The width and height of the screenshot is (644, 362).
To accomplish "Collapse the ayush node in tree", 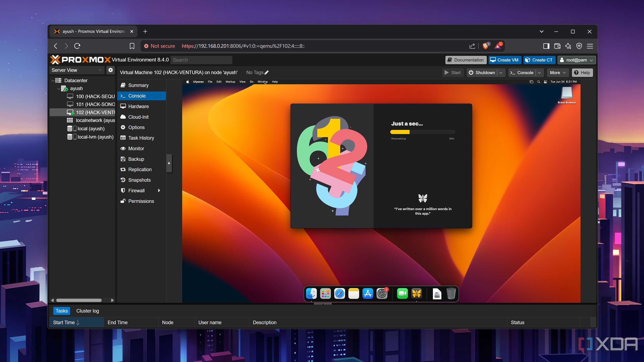I will (59, 88).
